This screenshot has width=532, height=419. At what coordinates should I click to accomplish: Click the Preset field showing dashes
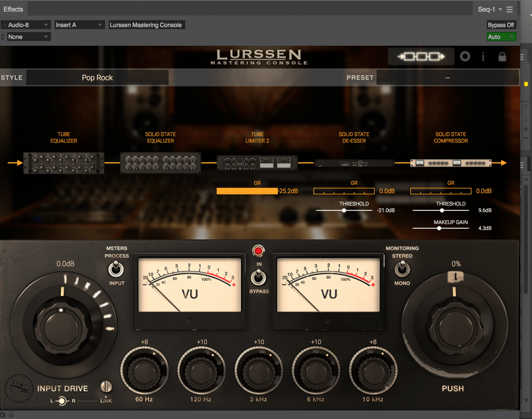click(x=447, y=77)
